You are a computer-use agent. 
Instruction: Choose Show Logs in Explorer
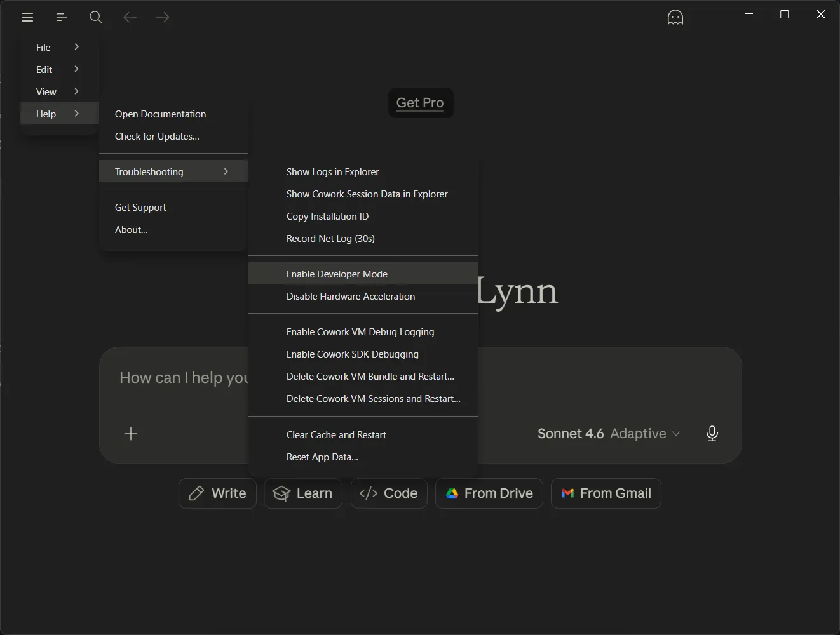[x=363, y=171]
